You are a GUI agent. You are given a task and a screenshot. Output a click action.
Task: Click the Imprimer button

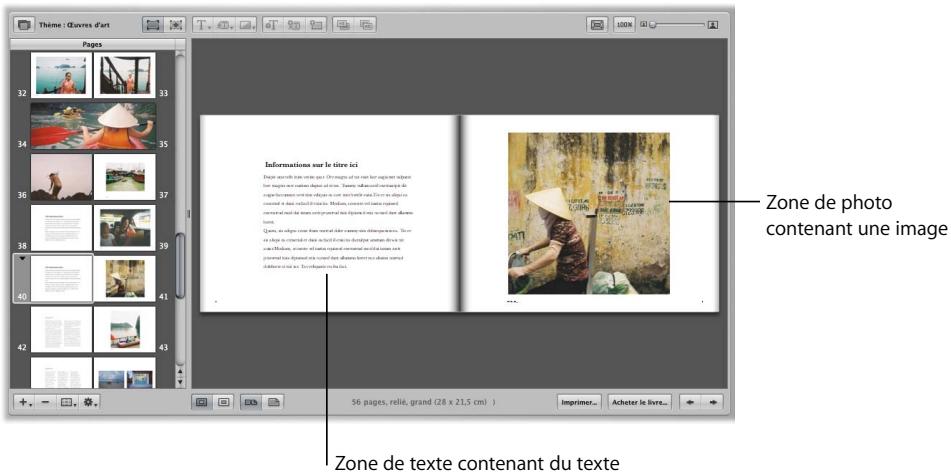pyautogui.click(x=579, y=402)
